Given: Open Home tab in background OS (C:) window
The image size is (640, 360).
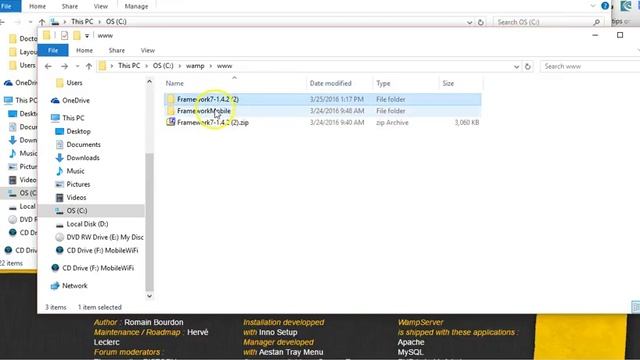Looking at the screenshot, I should pyautogui.click(x=38, y=6).
